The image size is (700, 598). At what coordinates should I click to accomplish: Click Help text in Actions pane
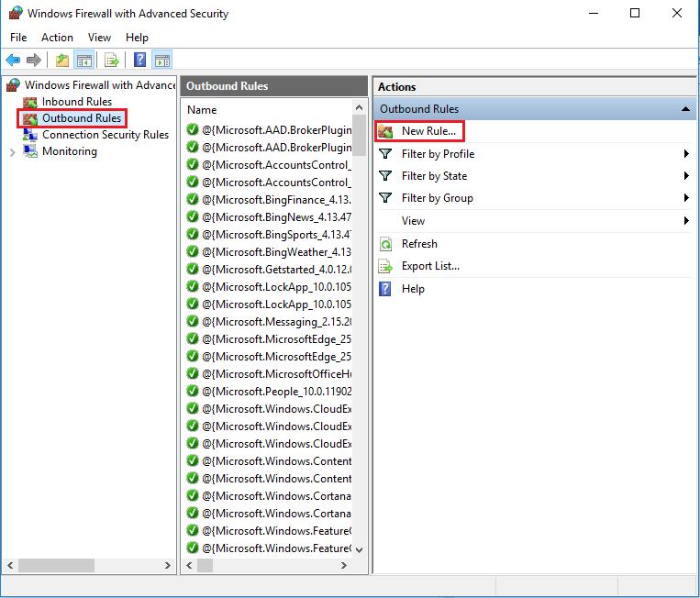click(413, 289)
